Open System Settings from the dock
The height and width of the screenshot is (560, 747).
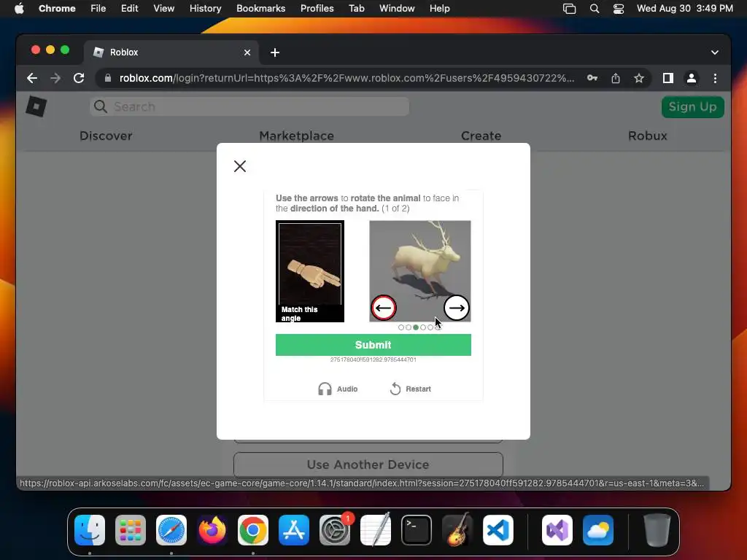[334, 530]
